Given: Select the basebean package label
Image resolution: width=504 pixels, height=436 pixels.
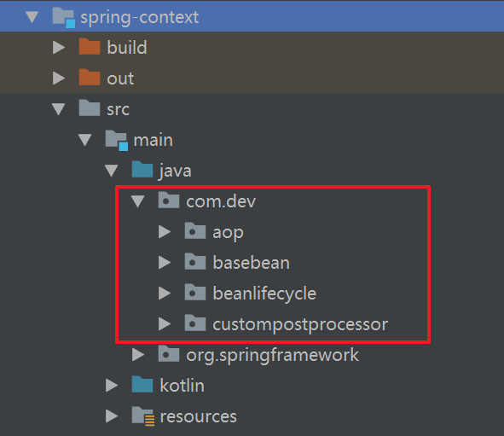Looking at the screenshot, I should coord(252,263).
